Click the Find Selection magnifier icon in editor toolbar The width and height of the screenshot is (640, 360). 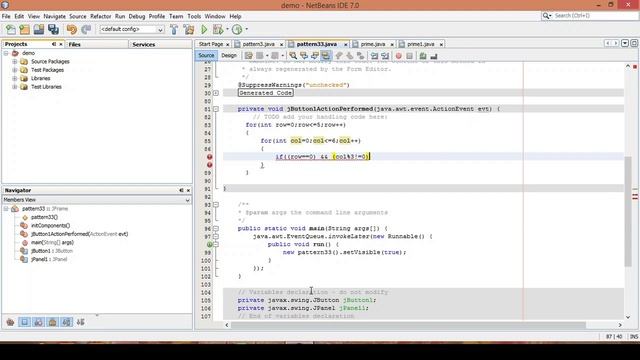coord(293,56)
